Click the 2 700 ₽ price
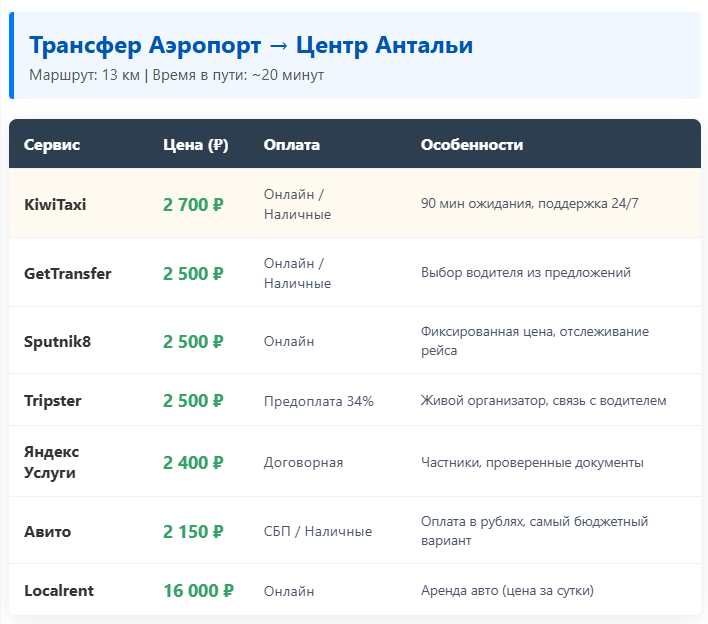 pyautogui.click(x=193, y=205)
